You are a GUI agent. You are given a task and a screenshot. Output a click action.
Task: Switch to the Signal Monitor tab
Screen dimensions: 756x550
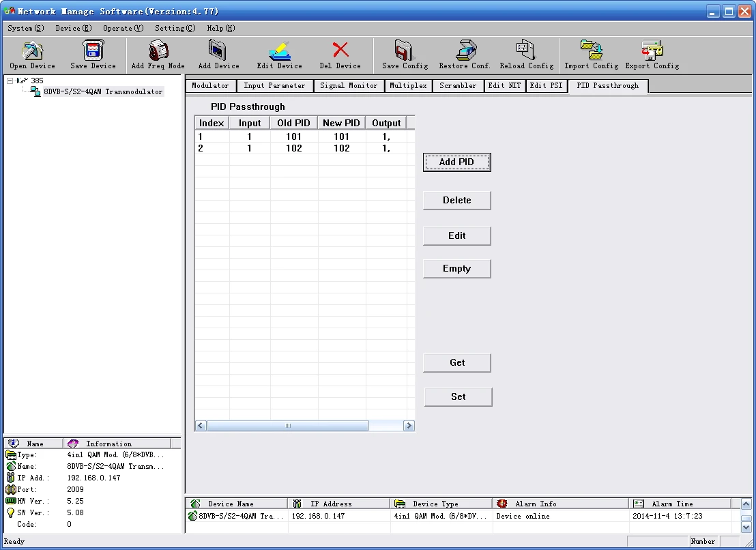[349, 86]
